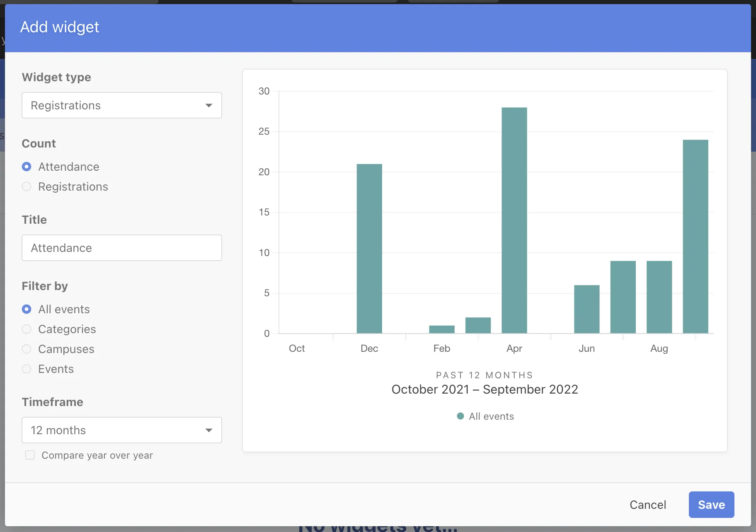Click the Registrations dropdown arrow
The height and width of the screenshot is (532, 756).
point(209,105)
